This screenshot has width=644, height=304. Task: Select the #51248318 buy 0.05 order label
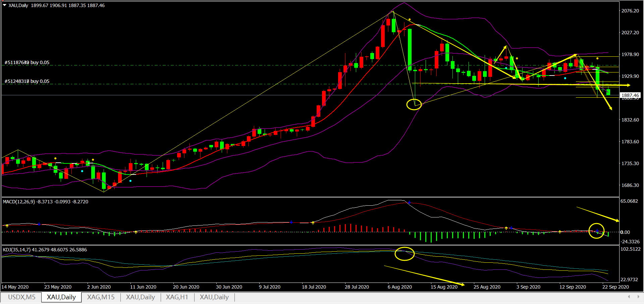[x=27, y=82]
